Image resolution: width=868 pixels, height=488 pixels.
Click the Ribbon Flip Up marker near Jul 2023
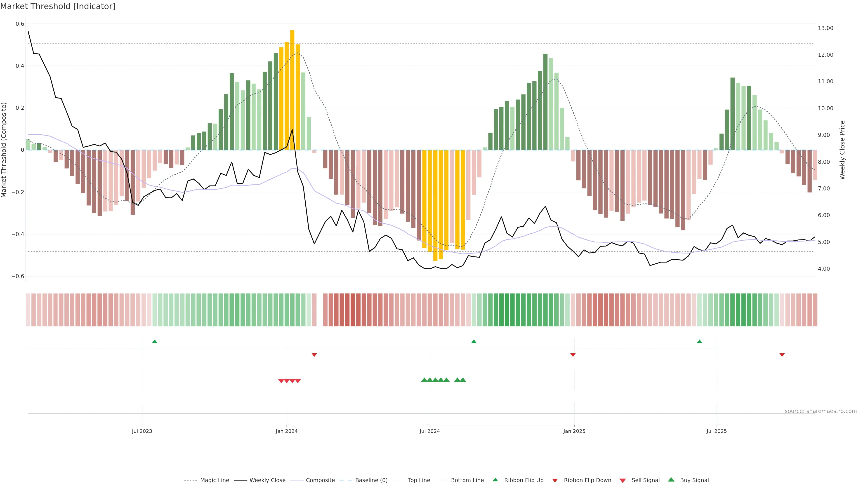tap(155, 342)
